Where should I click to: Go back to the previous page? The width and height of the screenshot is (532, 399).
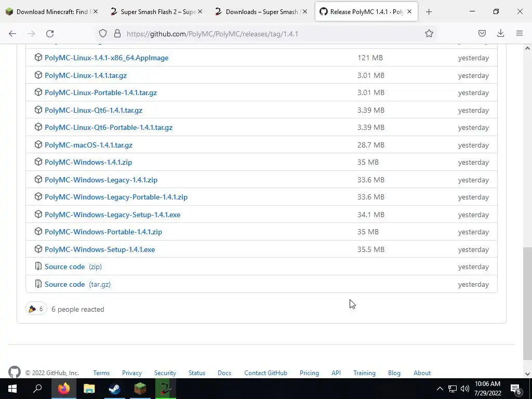(x=12, y=34)
